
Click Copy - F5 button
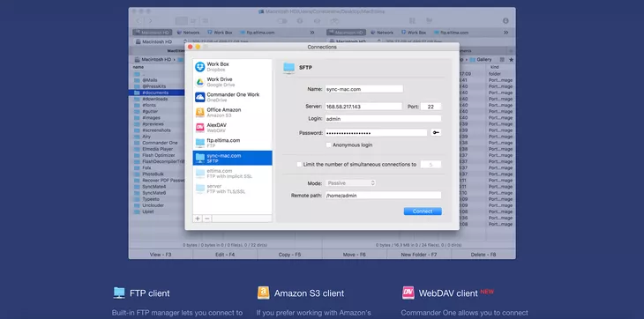[x=289, y=254]
